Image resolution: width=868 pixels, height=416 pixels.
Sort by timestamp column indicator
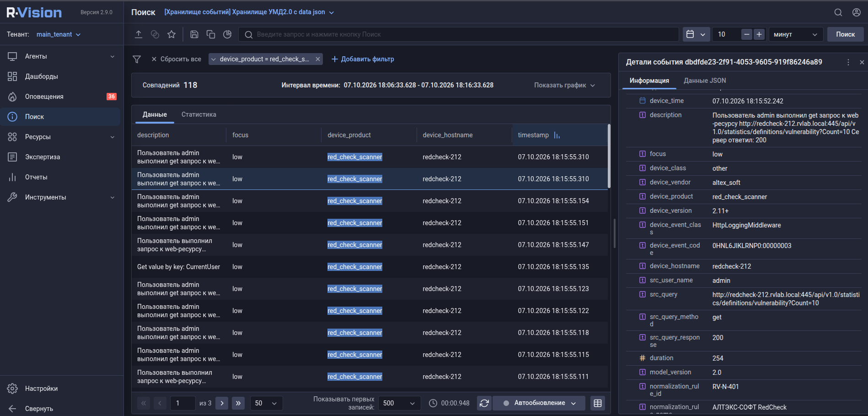[557, 135]
